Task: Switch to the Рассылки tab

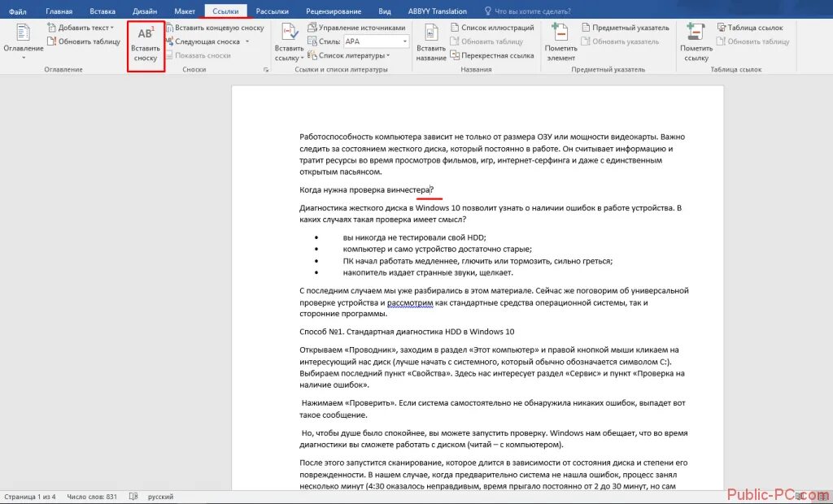Action: (272, 11)
